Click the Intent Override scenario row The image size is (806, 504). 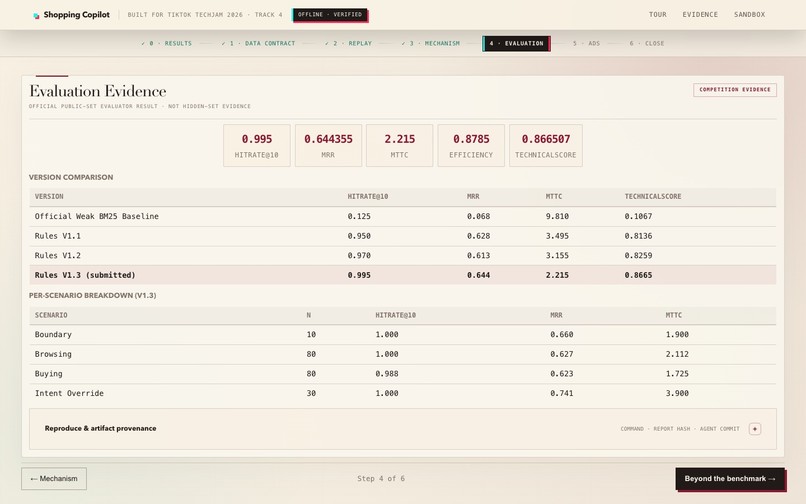402,393
